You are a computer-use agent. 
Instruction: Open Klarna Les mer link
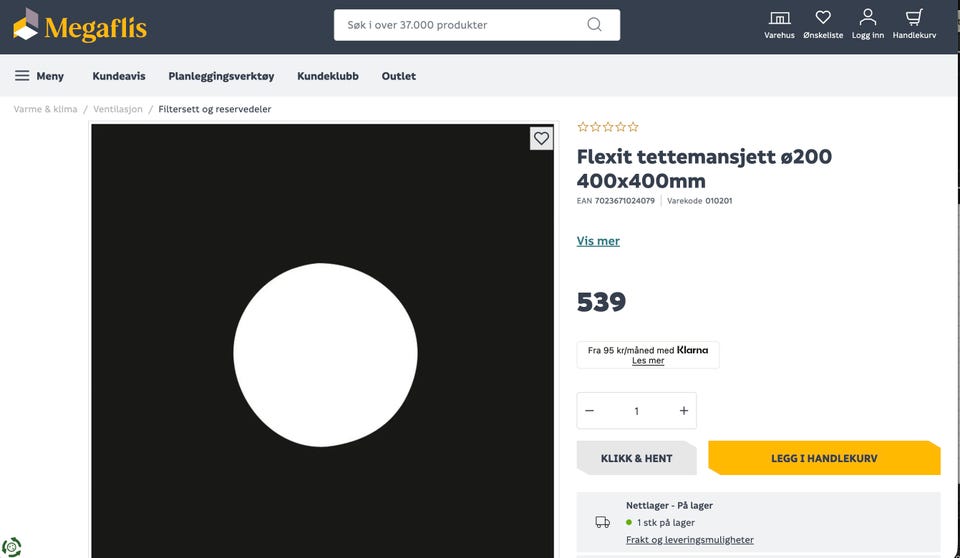(648, 361)
